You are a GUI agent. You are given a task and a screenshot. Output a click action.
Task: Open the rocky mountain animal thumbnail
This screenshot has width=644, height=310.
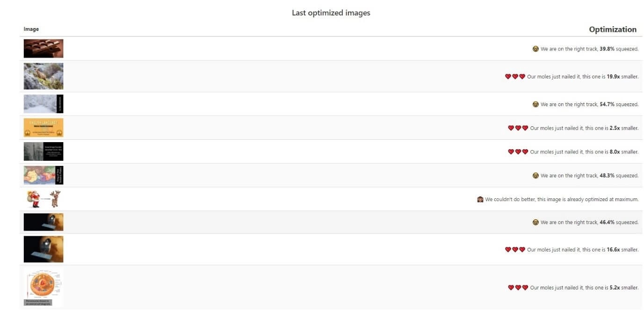pyautogui.click(x=43, y=76)
